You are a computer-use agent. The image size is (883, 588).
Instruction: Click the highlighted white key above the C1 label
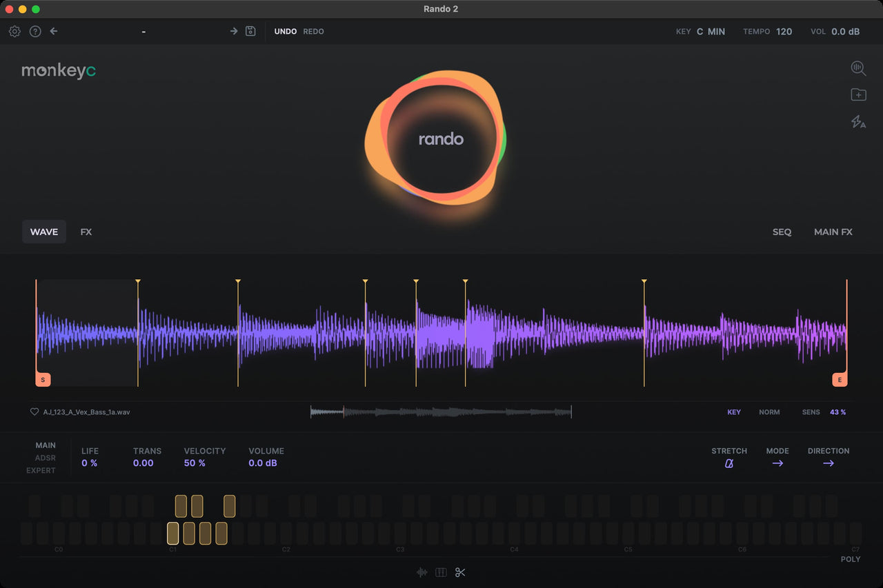tap(172, 534)
